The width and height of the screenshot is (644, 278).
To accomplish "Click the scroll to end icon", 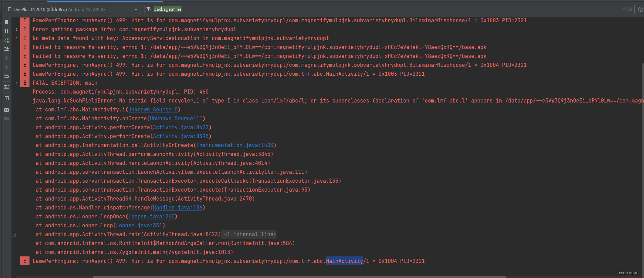I will [x=7, y=49].
